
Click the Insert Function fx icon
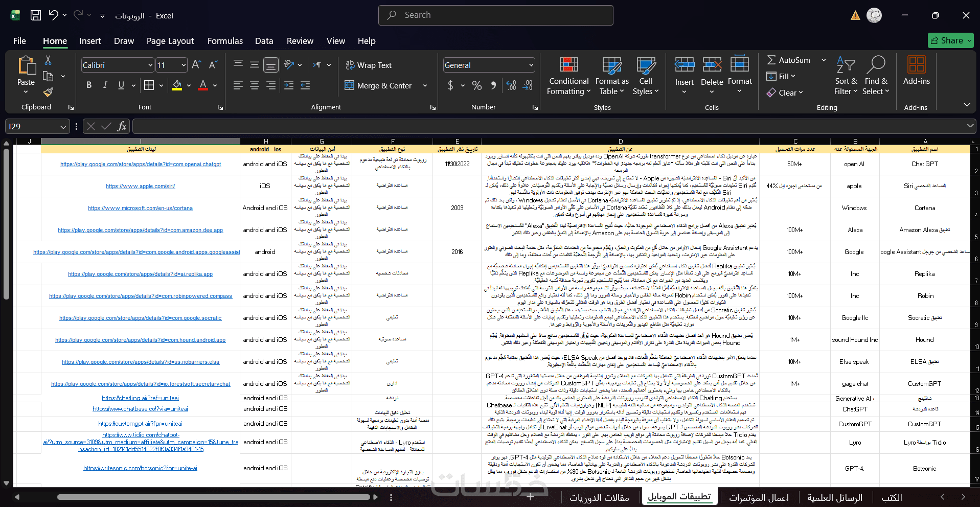point(122,126)
